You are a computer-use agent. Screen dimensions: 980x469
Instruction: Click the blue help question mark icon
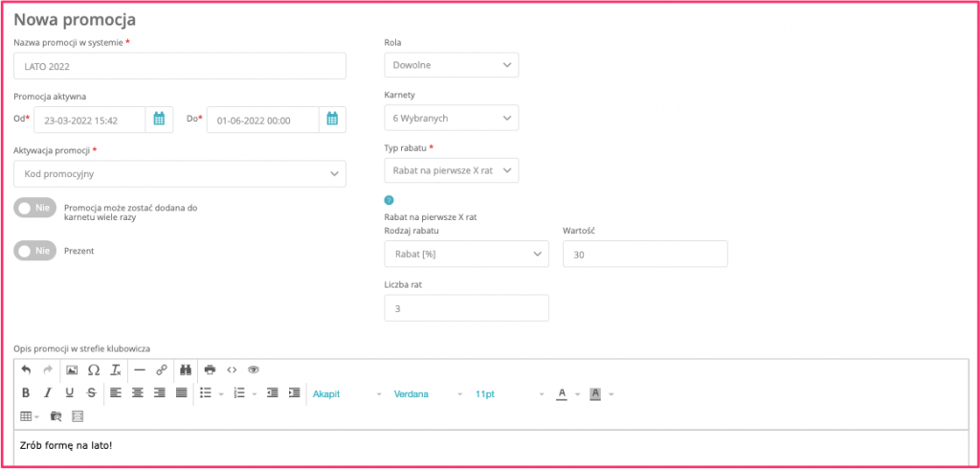(x=389, y=201)
